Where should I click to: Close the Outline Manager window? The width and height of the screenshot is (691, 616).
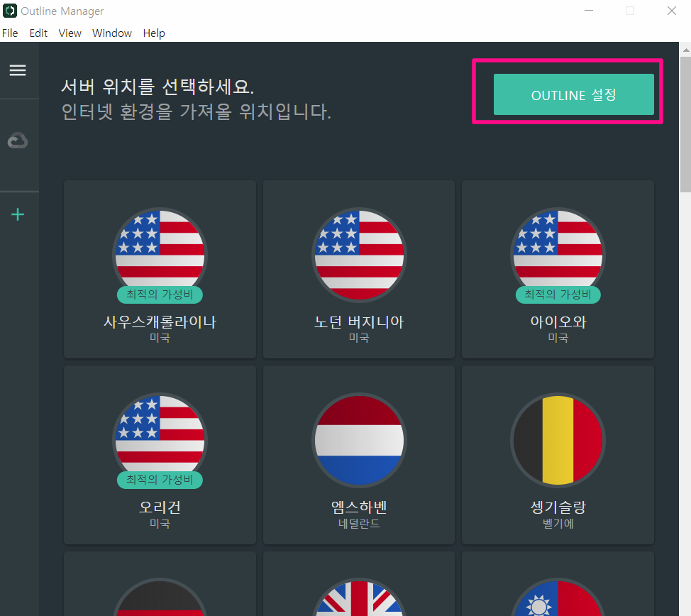click(x=672, y=11)
